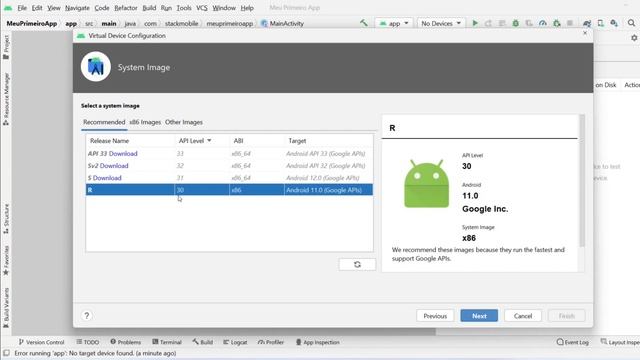640x360 pixels.
Task: Click Attach Debugger to Android Process icon
Action: [x=557, y=23]
